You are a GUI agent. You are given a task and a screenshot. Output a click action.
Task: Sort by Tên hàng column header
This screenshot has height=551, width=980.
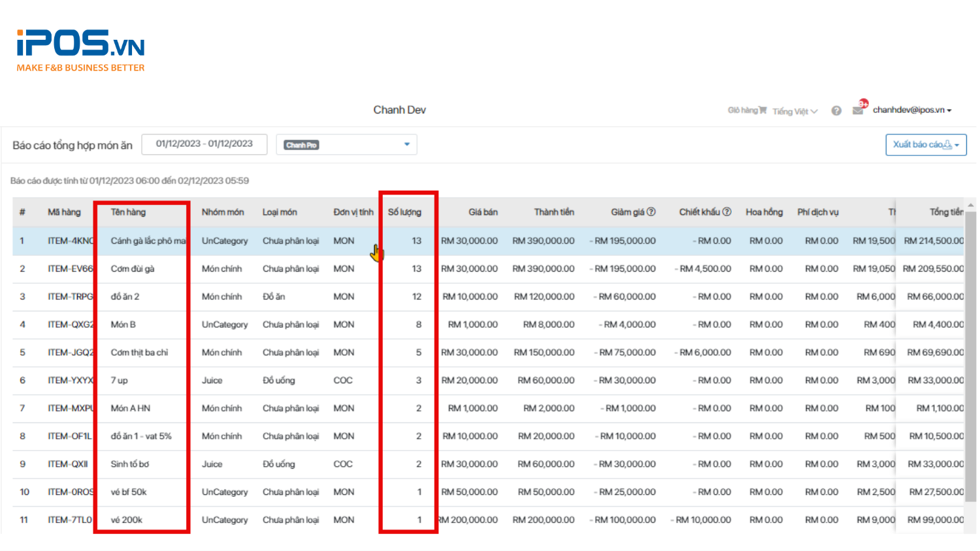(x=128, y=212)
